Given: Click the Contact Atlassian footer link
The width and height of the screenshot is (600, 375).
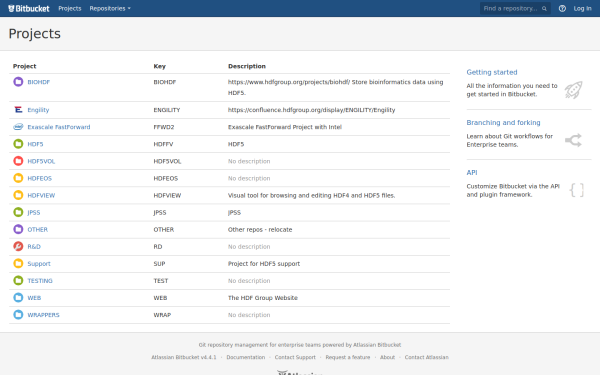Looking at the screenshot, I should [427, 357].
